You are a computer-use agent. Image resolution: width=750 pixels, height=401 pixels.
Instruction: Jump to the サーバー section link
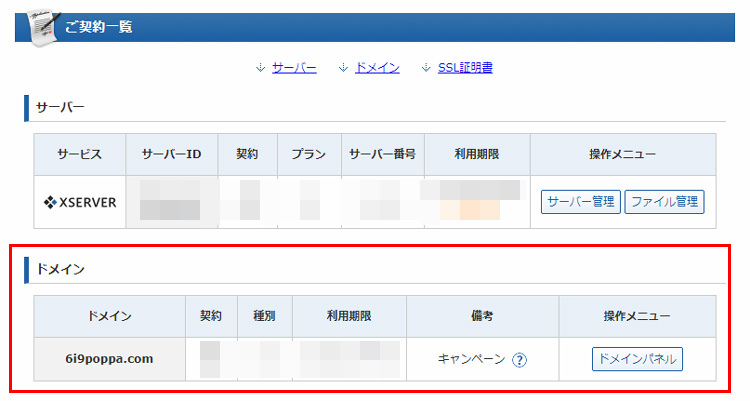[294, 68]
